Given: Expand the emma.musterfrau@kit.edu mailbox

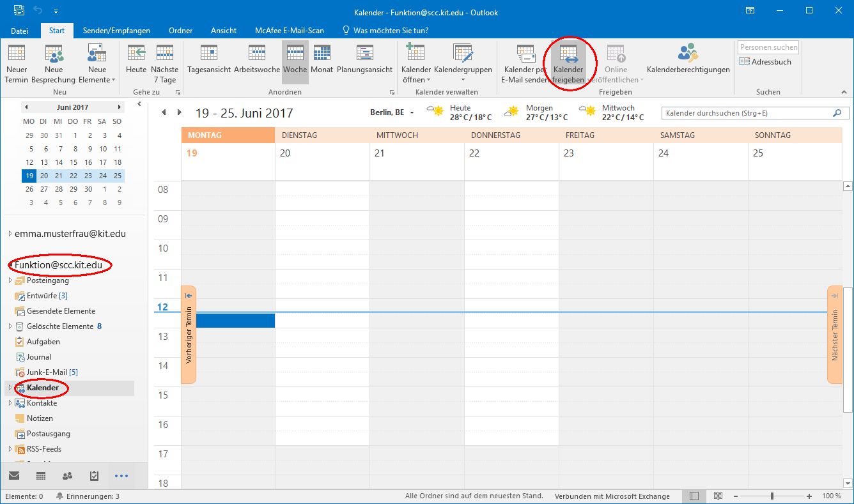Looking at the screenshot, I should pyautogui.click(x=10, y=234).
